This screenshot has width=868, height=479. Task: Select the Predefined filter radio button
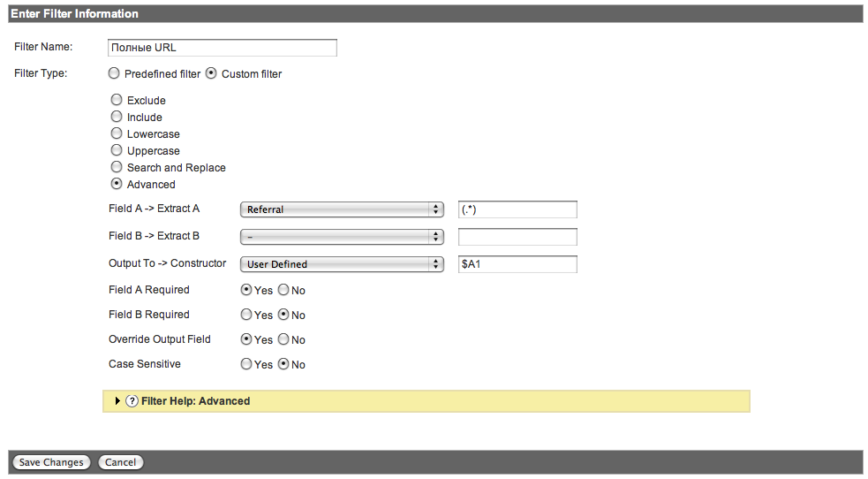(114, 73)
